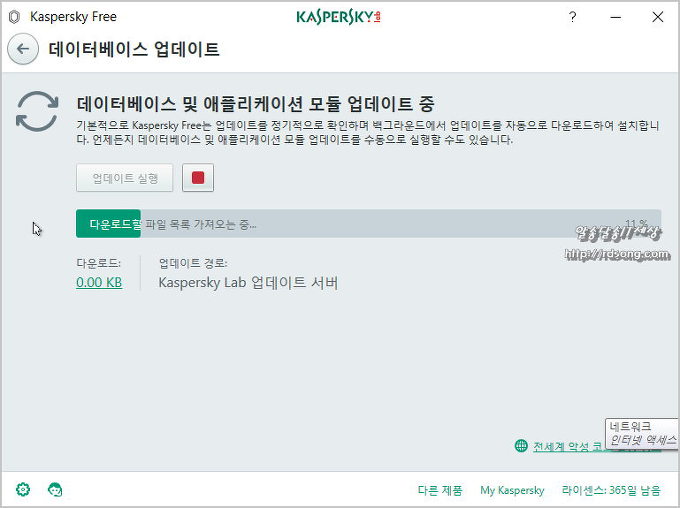Viewport: 680px width, 508px height.
Task: Click the 다운로드: label
Action: (98, 263)
